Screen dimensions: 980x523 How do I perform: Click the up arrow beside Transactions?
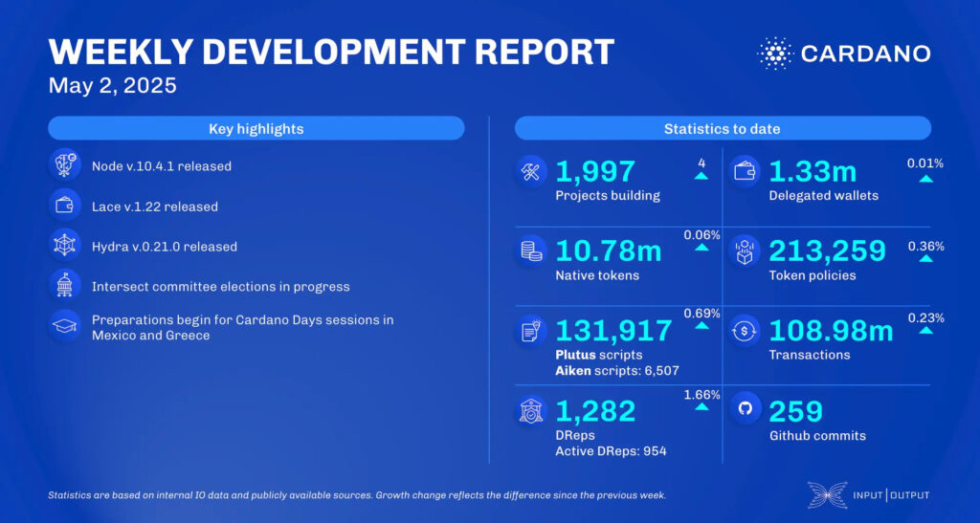coord(925,330)
